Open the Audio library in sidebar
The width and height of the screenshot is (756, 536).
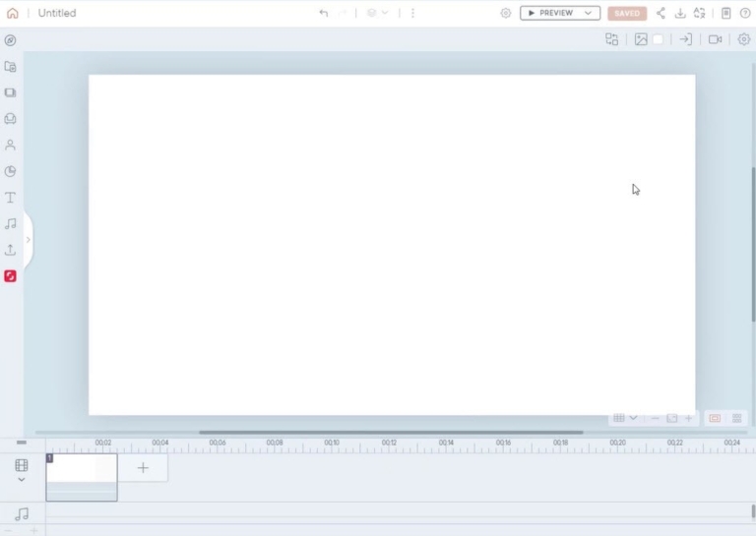pos(10,223)
